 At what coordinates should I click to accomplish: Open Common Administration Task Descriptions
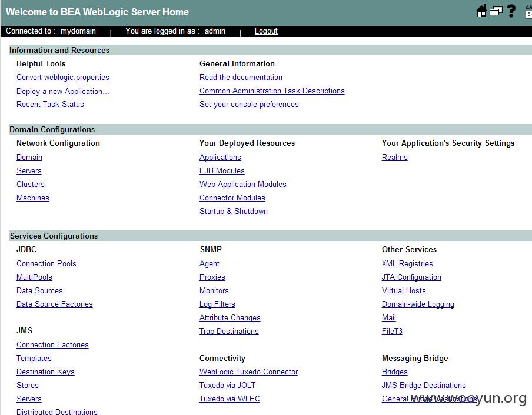point(272,91)
